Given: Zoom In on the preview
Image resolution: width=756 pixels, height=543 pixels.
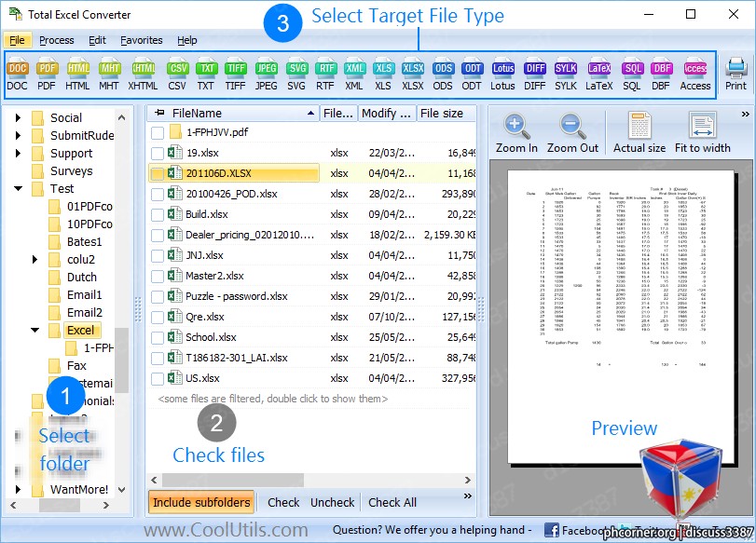Looking at the screenshot, I should 516,133.
